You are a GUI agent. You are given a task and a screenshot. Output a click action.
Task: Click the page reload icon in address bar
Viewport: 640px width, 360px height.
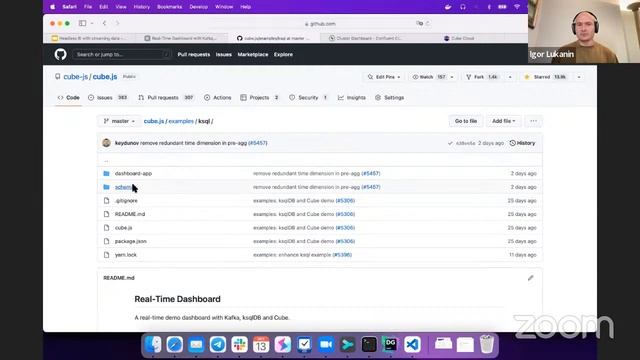tap(428, 24)
